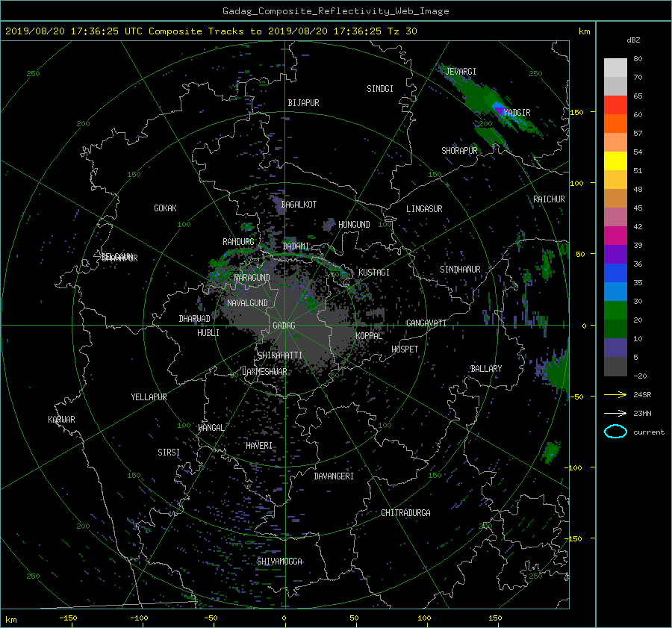This screenshot has height=628, width=672.
Task: Click the current legend label
Action: pyautogui.click(x=648, y=432)
